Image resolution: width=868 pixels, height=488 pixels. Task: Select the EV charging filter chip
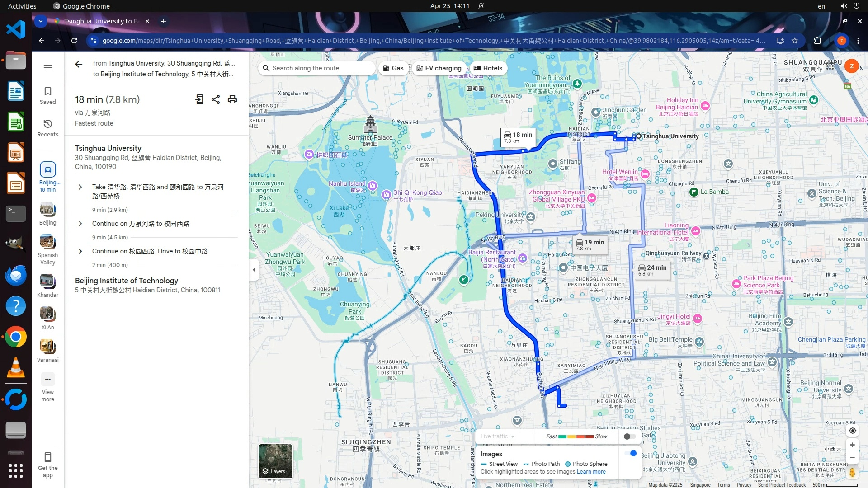pyautogui.click(x=439, y=68)
